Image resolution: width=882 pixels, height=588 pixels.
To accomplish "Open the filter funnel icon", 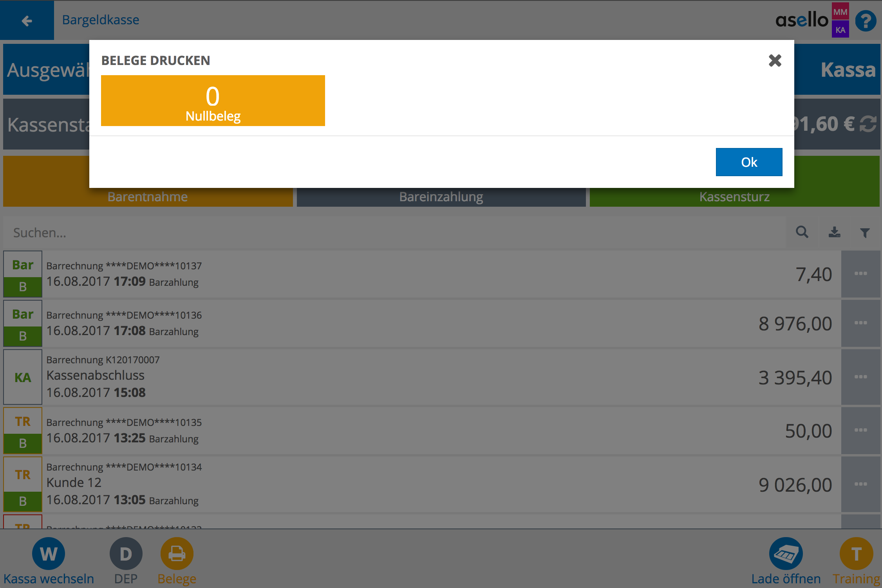I will pos(865,233).
